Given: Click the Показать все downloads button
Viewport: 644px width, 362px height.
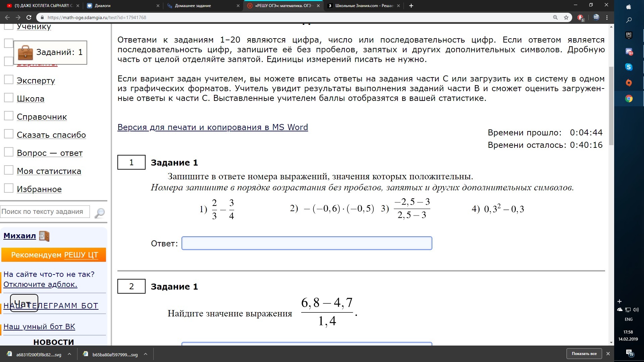Looking at the screenshot, I should point(584,354).
